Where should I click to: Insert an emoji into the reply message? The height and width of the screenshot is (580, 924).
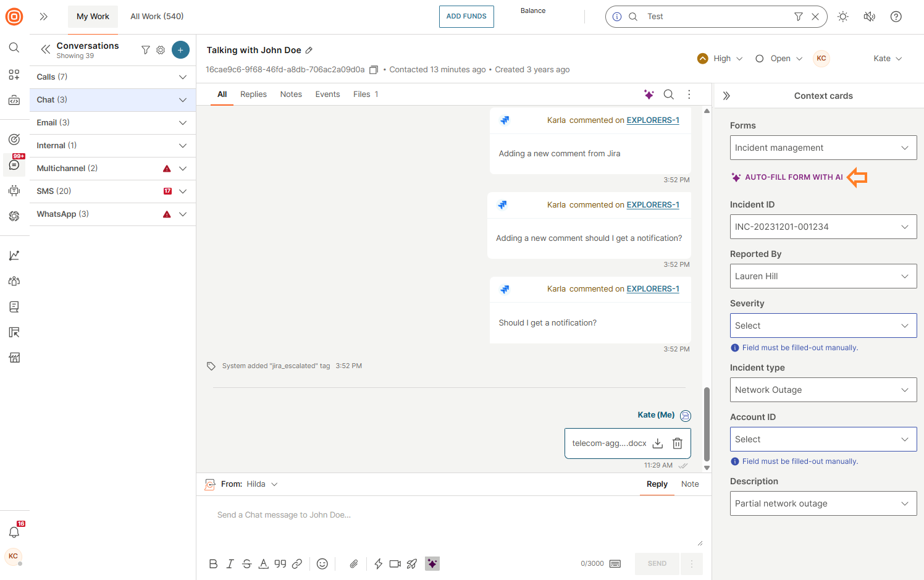322,563
